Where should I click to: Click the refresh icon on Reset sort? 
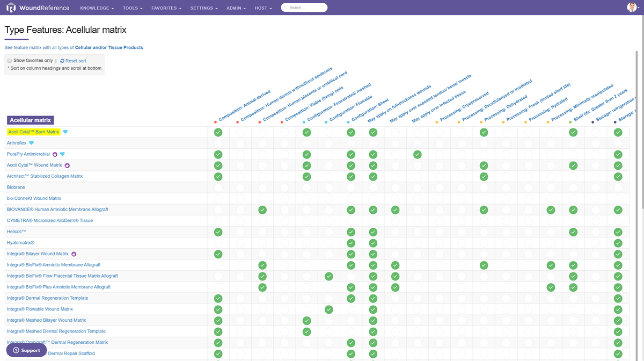[x=63, y=61]
